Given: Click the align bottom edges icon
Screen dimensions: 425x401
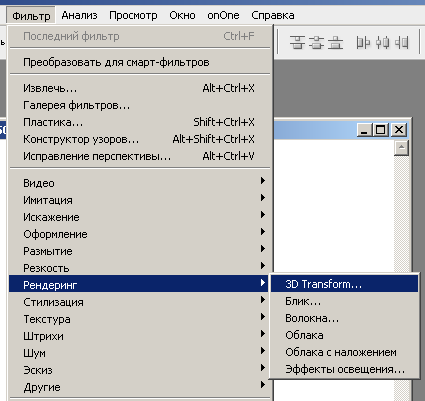Looking at the screenshot, I should tap(335, 42).
